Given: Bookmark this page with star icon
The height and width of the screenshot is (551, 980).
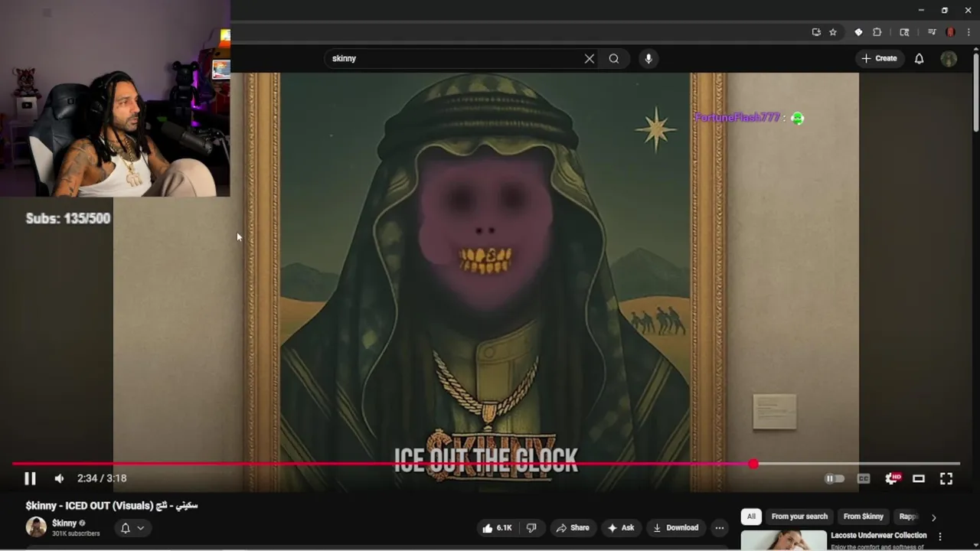Looking at the screenshot, I should coord(833,32).
